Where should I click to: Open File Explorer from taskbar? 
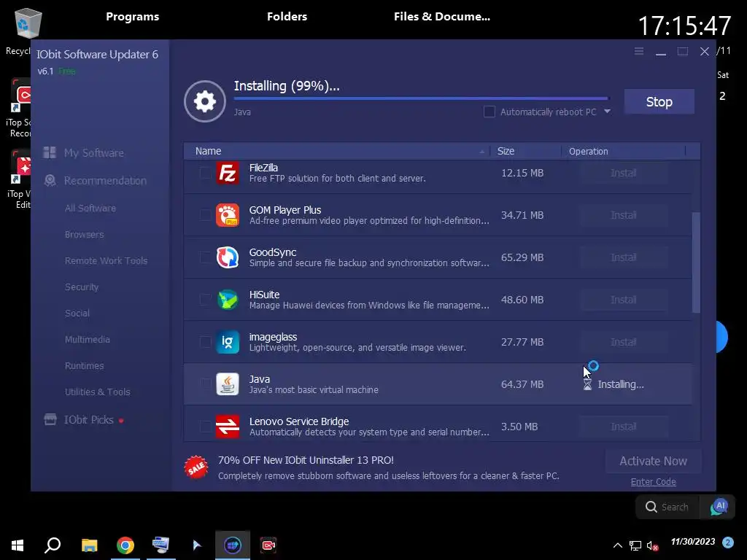89,545
